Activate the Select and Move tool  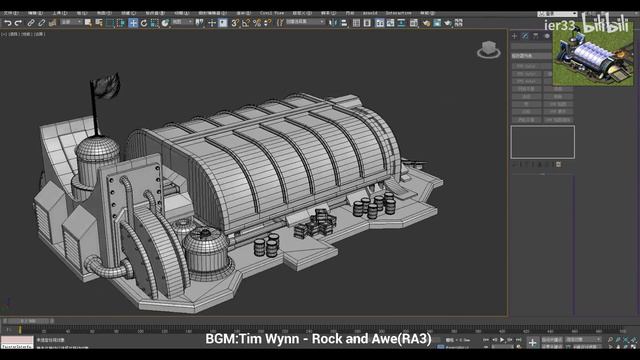pyautogui.click(x=133, y=23)
